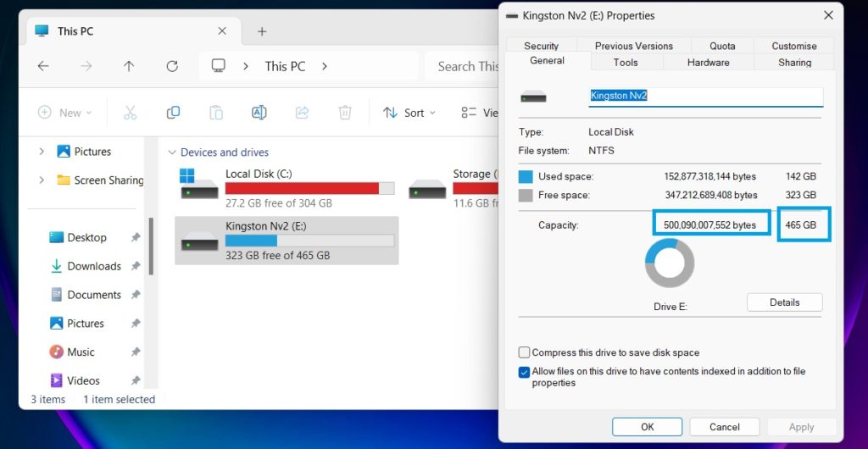
Task: Expand the chevron before This PC in address bar
Action: click(246, 66)
